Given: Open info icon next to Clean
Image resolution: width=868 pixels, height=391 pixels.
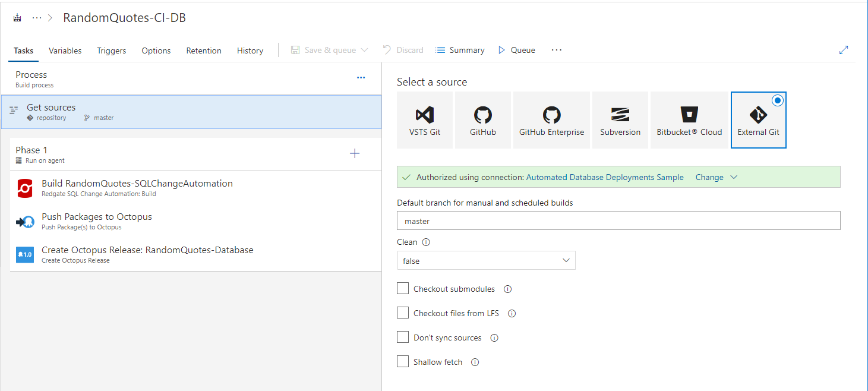Looking at the screenshot, I should coord(426,242).
